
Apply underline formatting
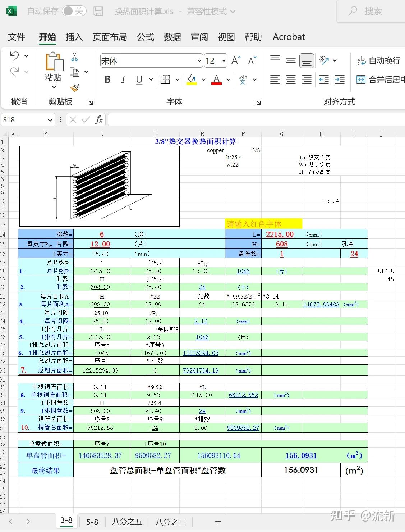click(x=139, y=79)
